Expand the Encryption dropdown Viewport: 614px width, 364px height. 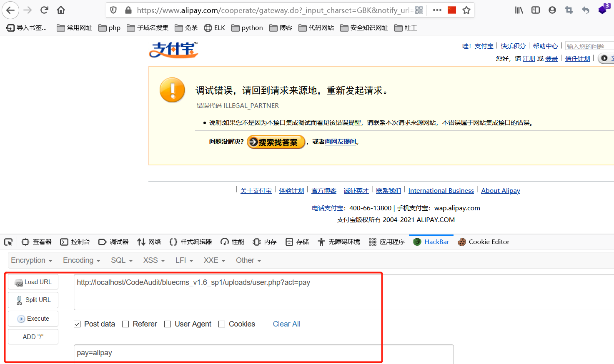pos(32,260)
